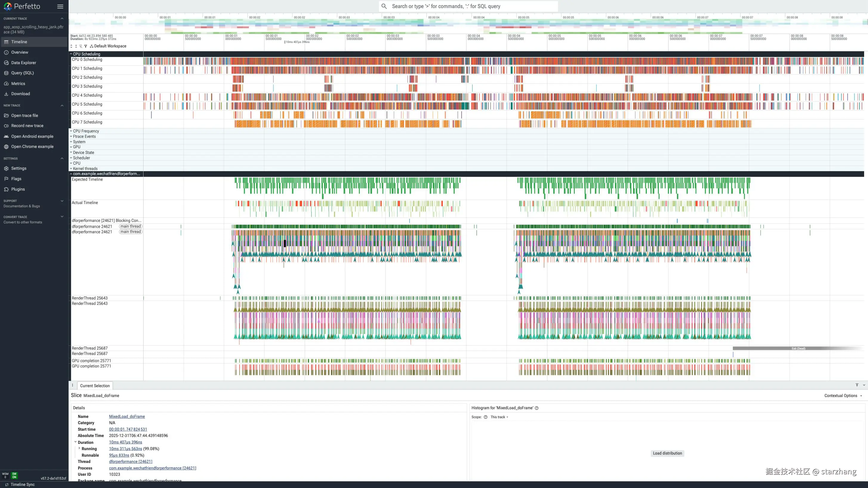Select the RenderThread 25643 state track
The image size is (868, 488).
tap(90, 298)
